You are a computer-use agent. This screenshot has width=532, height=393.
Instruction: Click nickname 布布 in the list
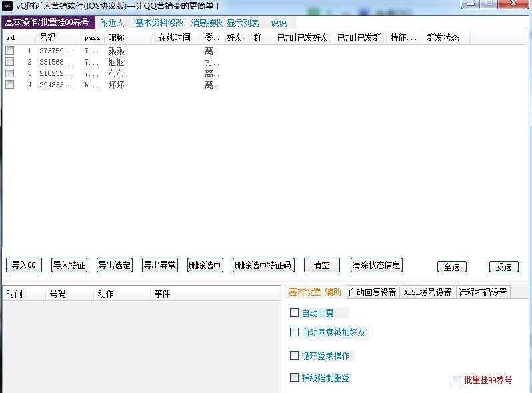point(116,73)
